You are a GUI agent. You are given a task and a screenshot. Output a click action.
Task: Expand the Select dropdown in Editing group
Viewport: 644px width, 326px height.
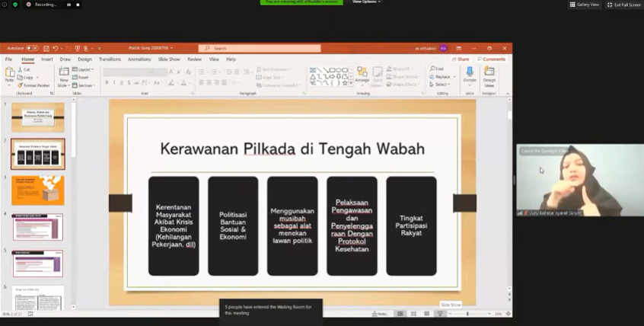[x=442, y=85]
